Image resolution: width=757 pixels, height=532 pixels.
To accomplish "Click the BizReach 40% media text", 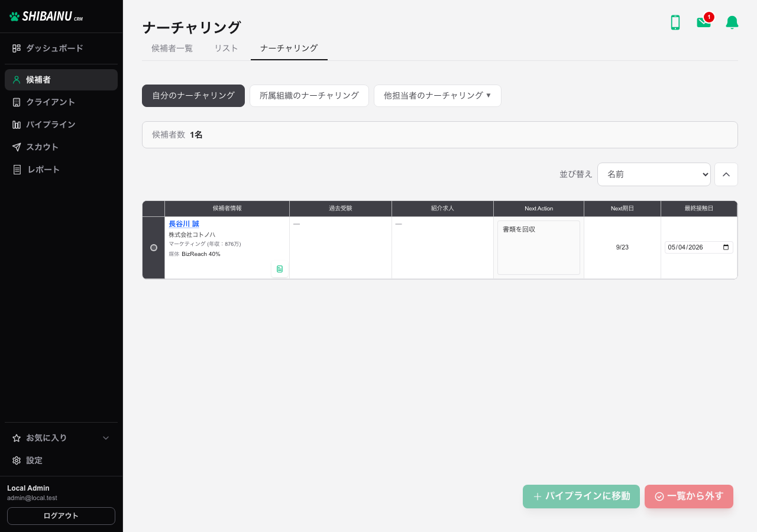I will coord(201,254).
